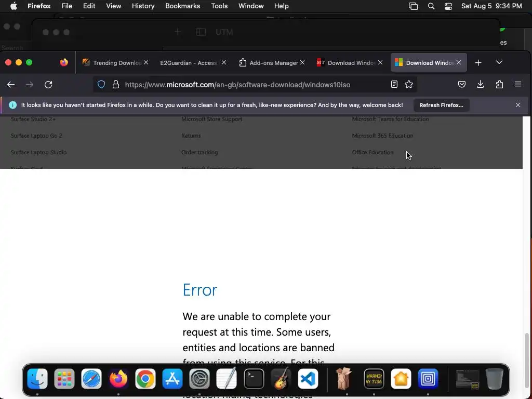The width and height of the screenshot is (532, 399).
Task: Click the padlock site information icon
Action: [116, 85]
